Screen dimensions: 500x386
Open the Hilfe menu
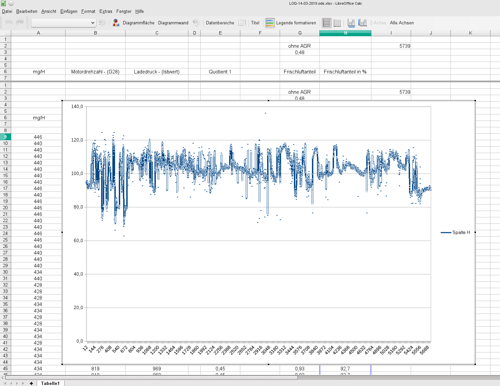coord(140,11)
